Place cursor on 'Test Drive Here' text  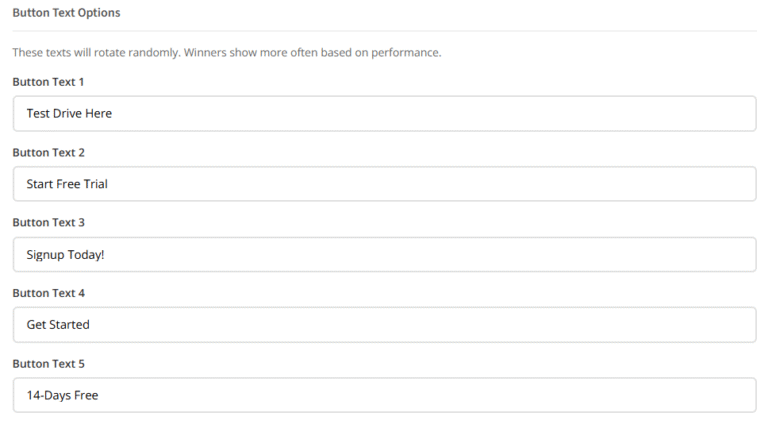[69, 114]
